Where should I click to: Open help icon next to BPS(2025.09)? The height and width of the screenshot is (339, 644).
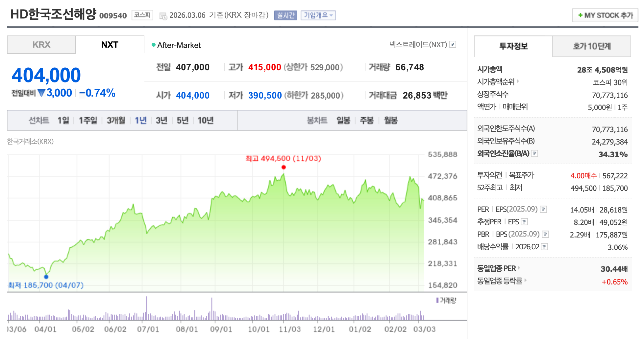coord(546,234)
